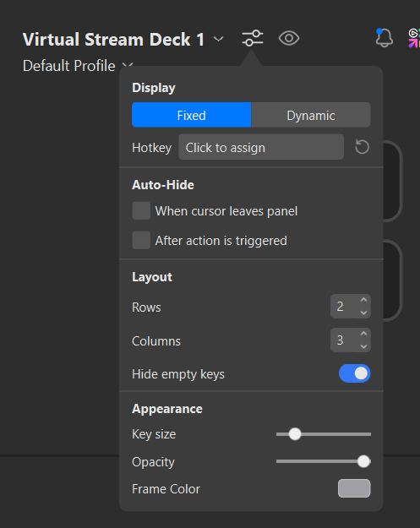Click the 'Default Profile' name text
420x528 pixels.
69,66
